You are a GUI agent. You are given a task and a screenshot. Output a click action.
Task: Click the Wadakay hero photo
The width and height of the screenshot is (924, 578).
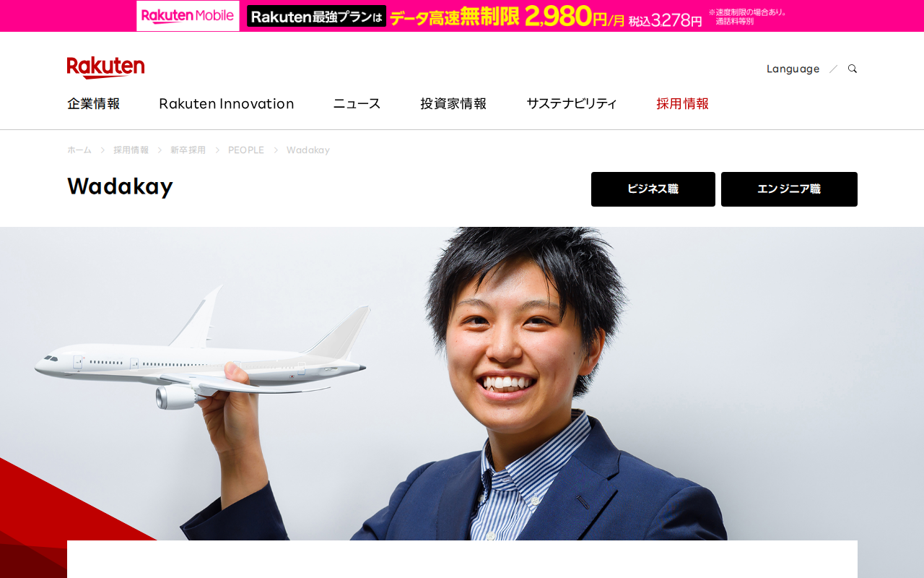point(462,384)
